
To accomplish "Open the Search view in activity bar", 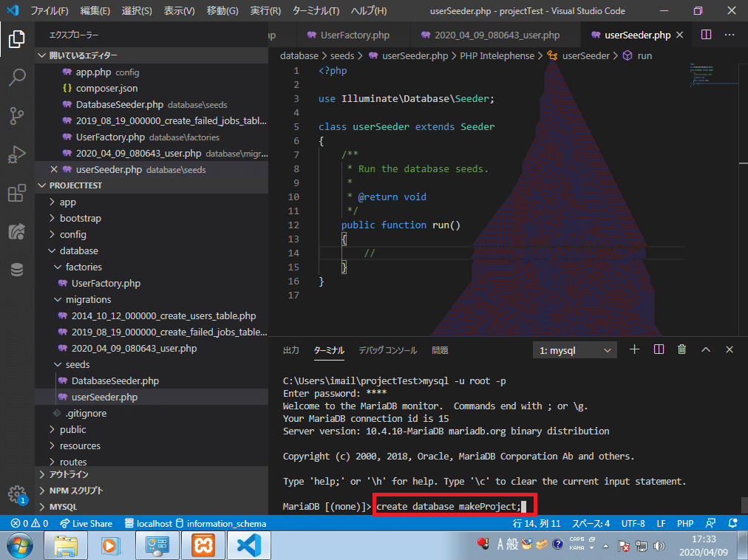I will 17,78.
